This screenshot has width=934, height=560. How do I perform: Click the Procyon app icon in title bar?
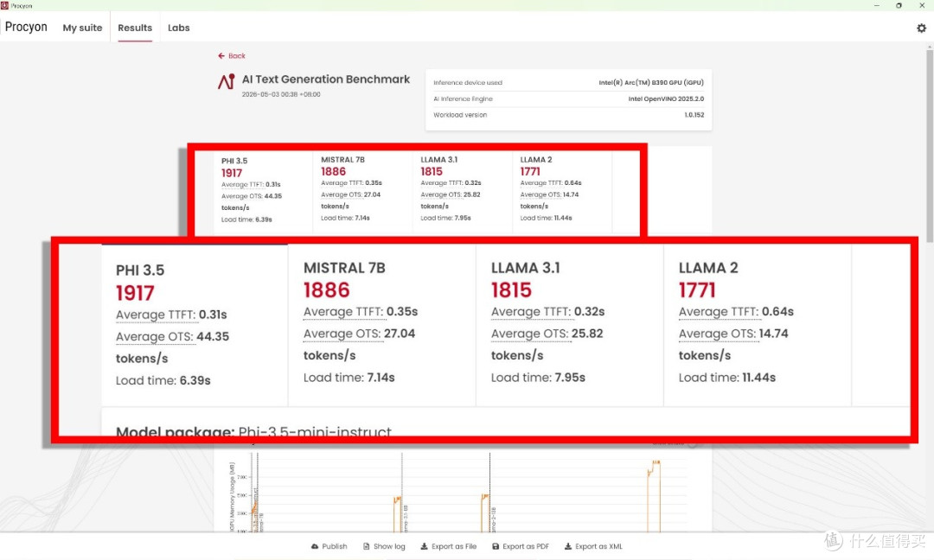tap(4, 5)
